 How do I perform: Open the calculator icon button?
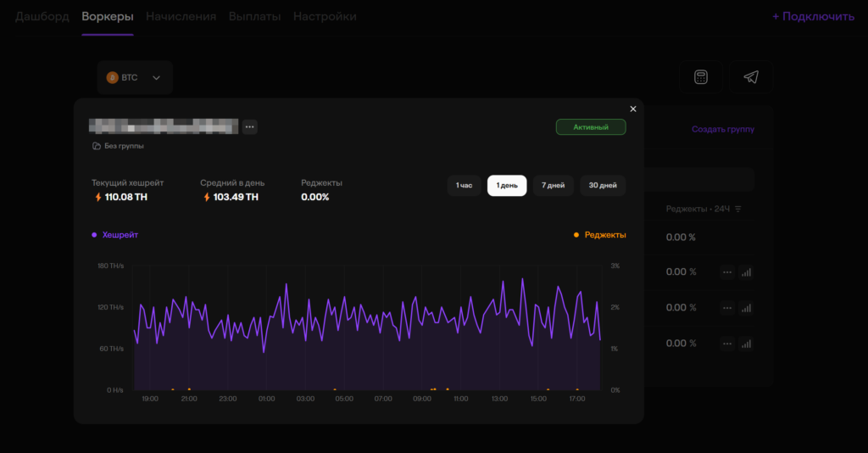[x=700, y=77]
